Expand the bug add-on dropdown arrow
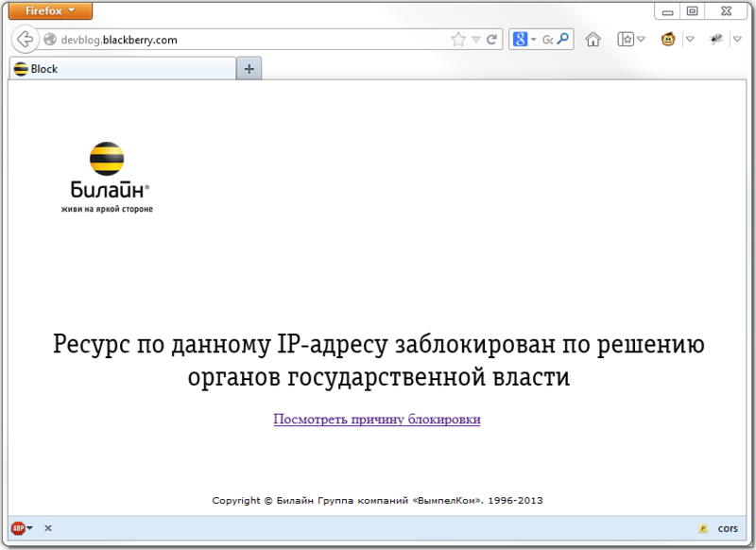 point(737,40)
